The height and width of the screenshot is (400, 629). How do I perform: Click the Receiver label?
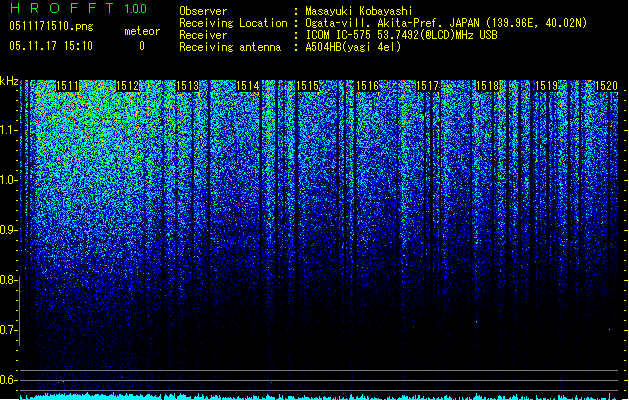tap(203, 35)
